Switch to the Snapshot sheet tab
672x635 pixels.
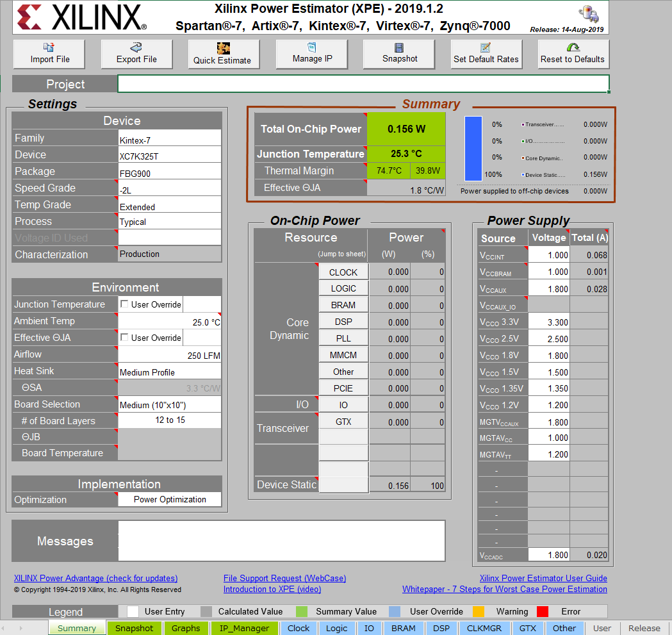point(134,628)
